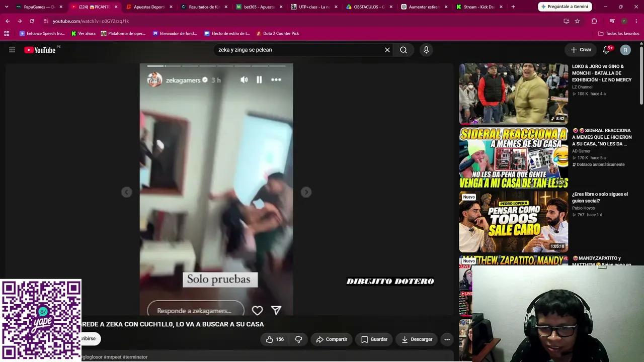Open Chrome three-dot menu
644x362 pixels.
click(x=636, y=21)
